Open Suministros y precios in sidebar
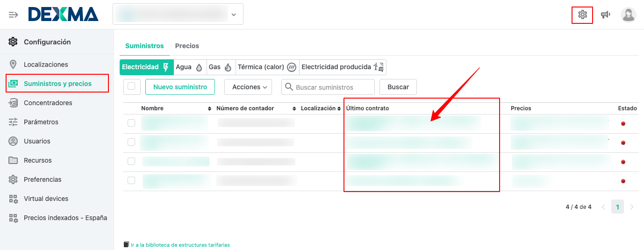The image size is (644, 250). [x=57, y=83]
